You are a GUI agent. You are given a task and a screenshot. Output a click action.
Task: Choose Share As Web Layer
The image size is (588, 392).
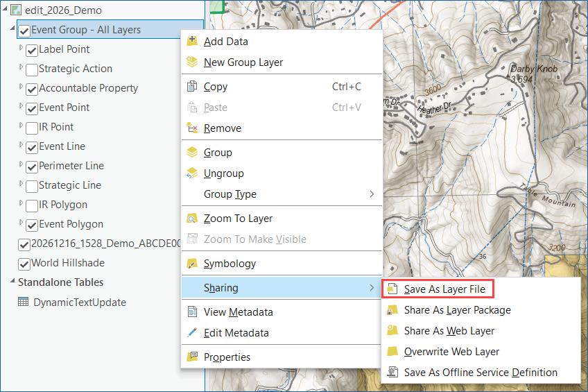(481, 330)
